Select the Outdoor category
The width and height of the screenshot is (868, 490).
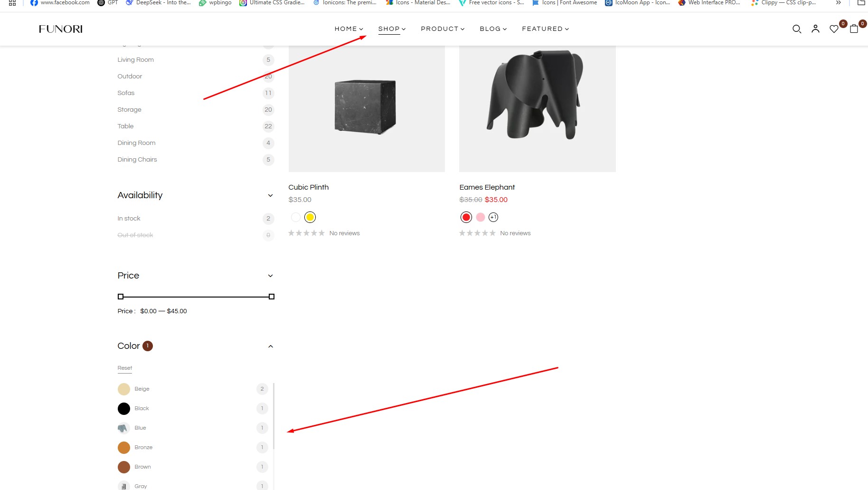(x=130, y=77)
